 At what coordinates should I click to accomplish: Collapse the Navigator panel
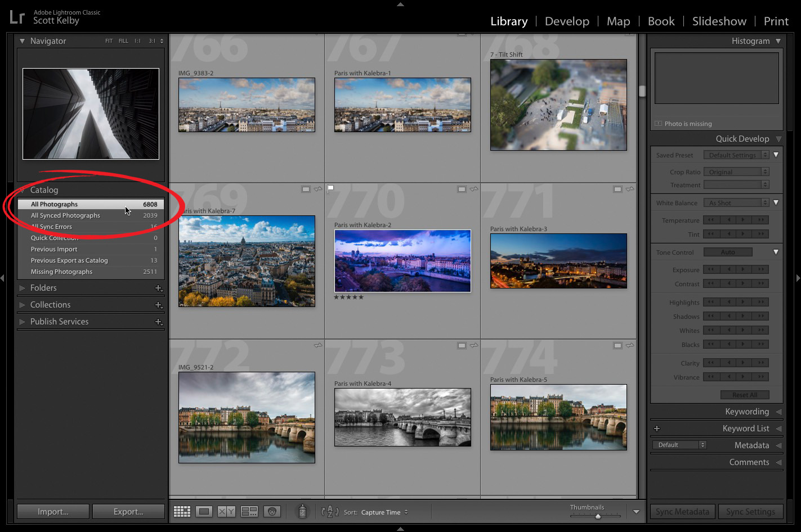22,40
